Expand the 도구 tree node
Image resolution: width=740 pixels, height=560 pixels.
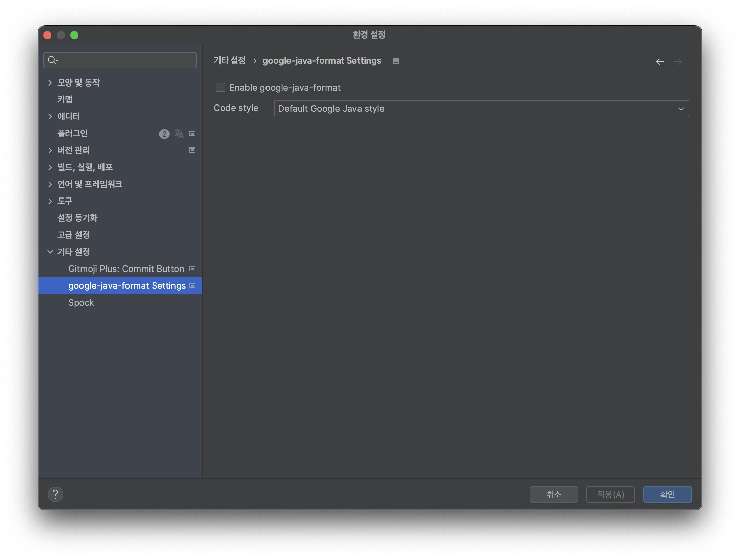[x=50, y=201]
